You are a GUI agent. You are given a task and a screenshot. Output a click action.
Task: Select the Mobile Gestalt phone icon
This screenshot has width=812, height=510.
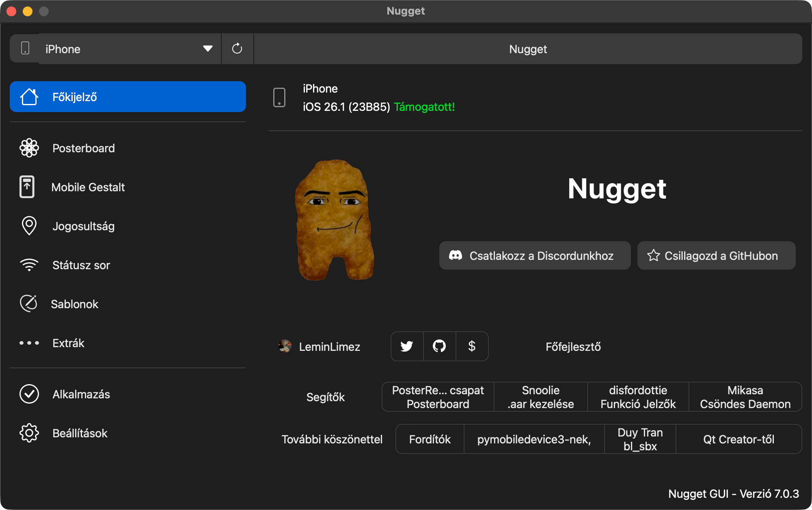tap(27, 187)
